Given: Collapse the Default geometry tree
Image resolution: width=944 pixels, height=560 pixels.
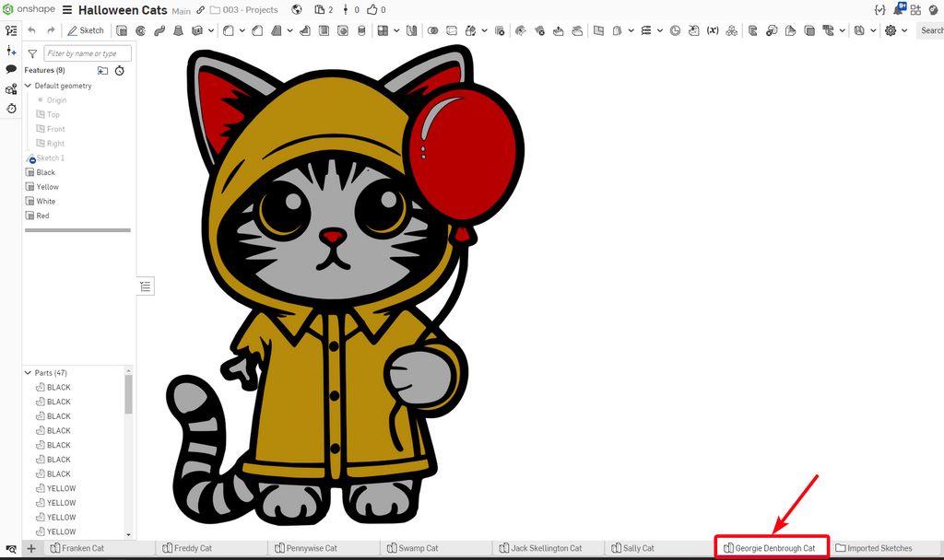Looking at the screenshot, I should (28, 86).
